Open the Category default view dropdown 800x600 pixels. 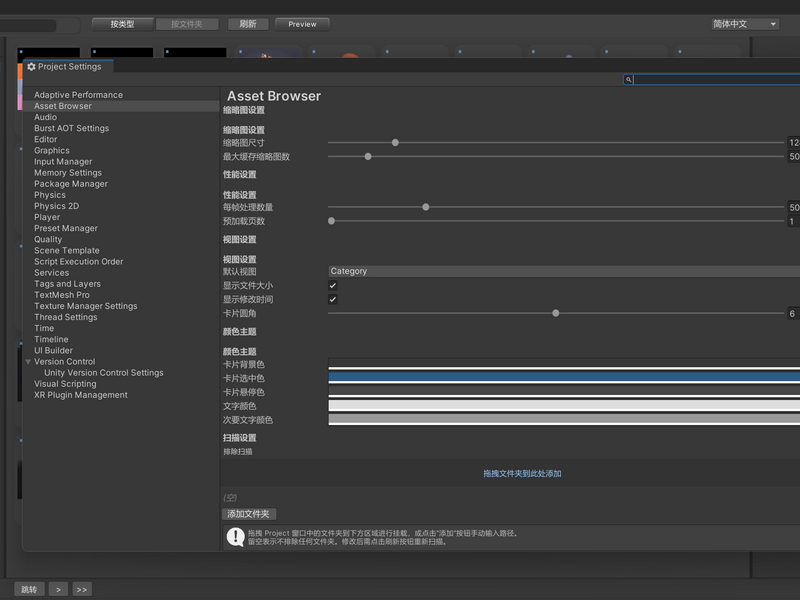click(x=564, y=271)
